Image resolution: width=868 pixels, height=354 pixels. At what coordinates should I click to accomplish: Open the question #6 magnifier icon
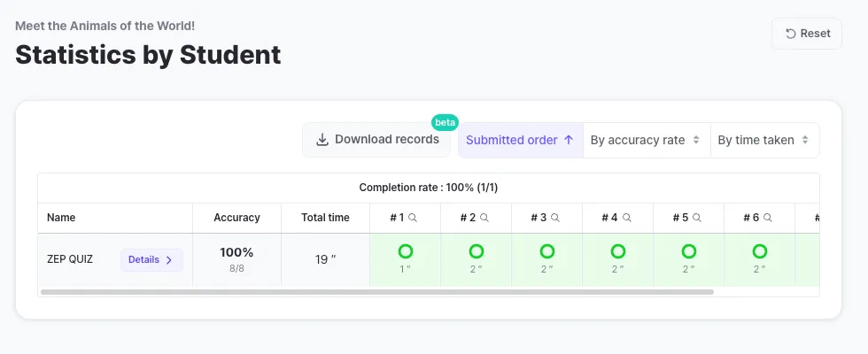click(x=767, y=218)
